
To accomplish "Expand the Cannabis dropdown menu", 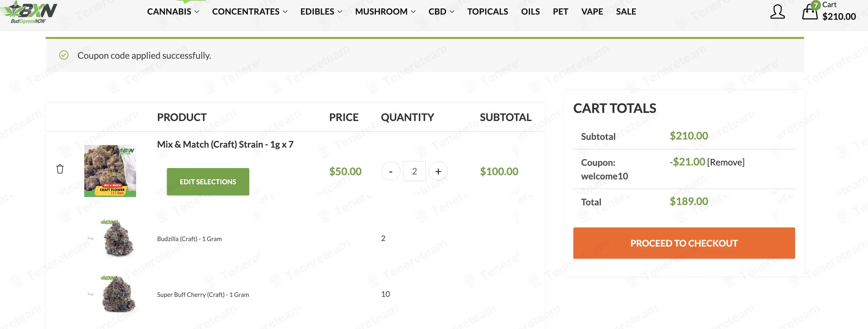I will click(x=173, y=11).
